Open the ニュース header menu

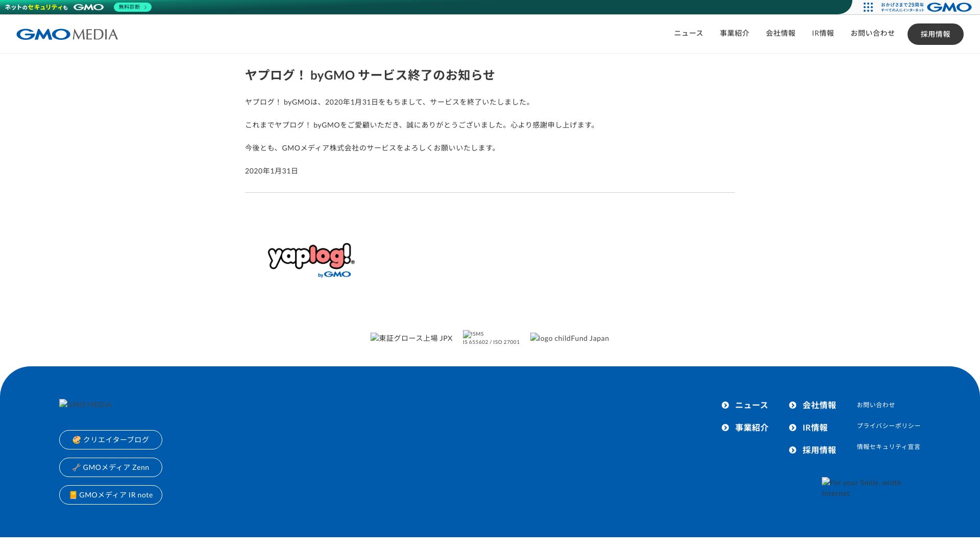[x=688, y=33]
